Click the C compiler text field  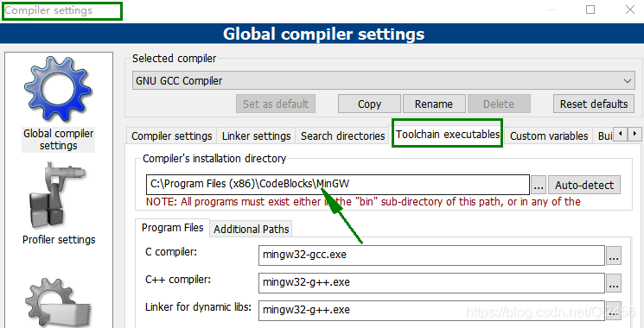pos(431,255)
